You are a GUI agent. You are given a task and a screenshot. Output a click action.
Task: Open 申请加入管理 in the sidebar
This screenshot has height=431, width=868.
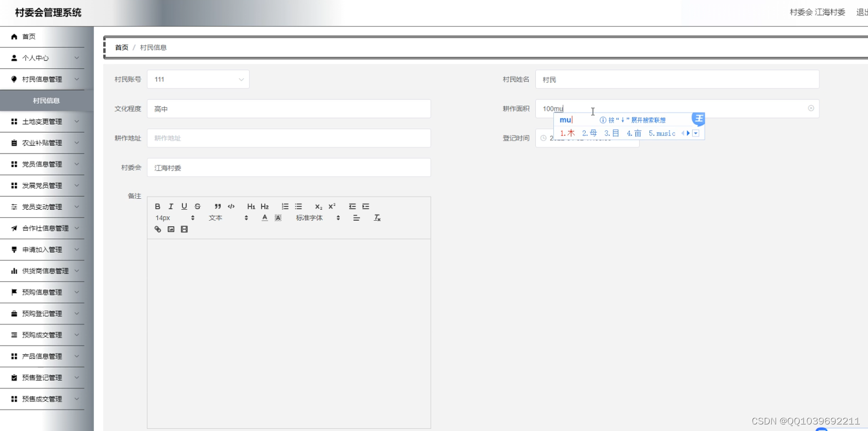pos(42,250)
